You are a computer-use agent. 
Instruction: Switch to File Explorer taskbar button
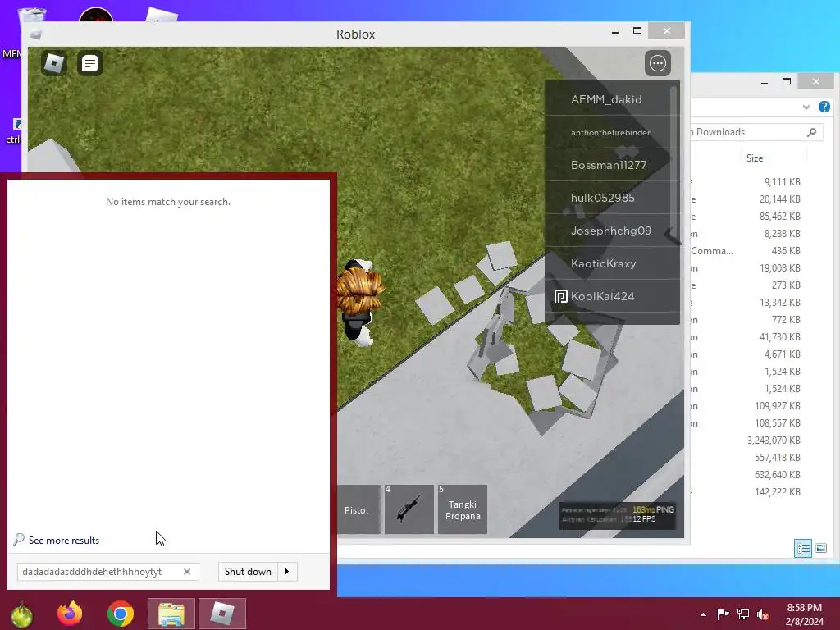171,614
